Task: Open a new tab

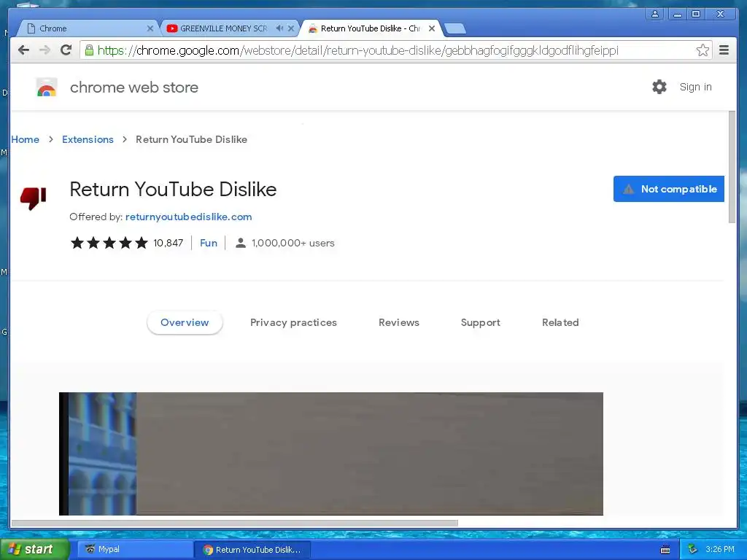Action: coord(455,28)
